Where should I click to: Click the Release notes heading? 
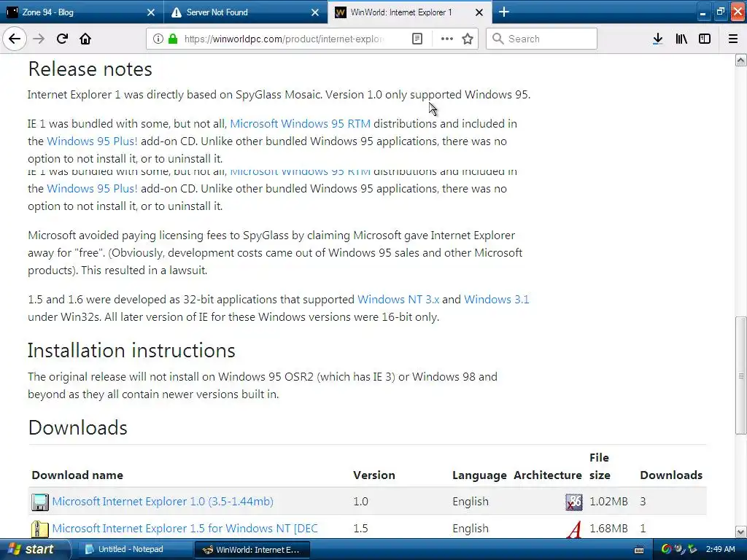point(90,69)
